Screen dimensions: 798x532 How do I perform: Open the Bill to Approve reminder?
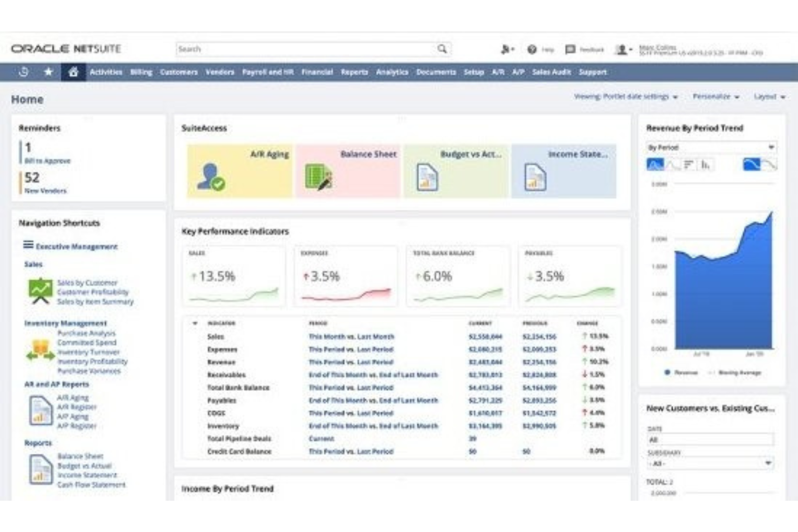point(47,161)
